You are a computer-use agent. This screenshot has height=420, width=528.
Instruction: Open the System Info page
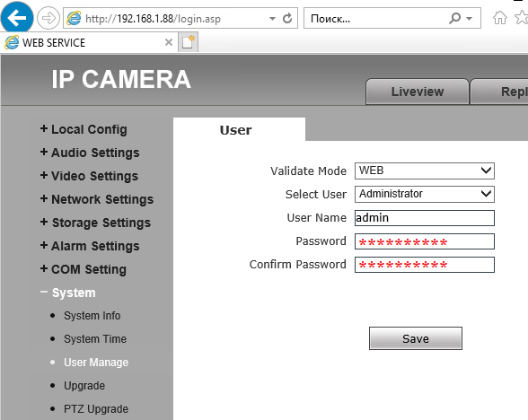(92, 316)
